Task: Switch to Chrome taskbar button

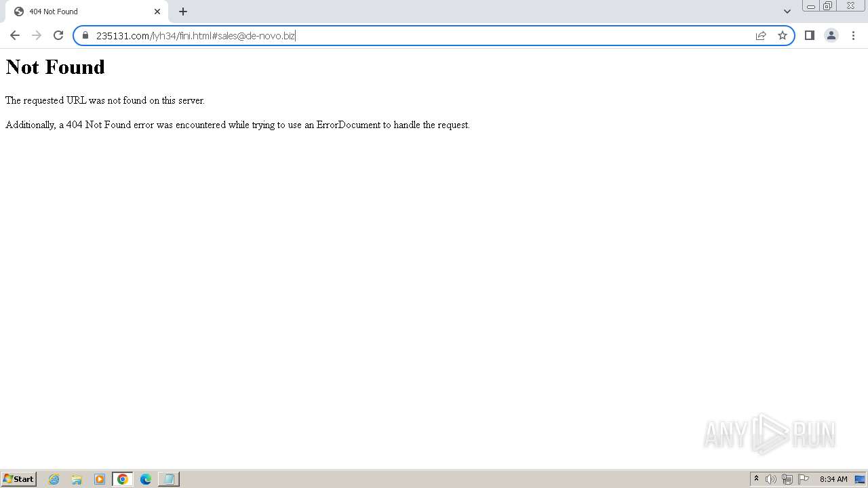Action: (123, 479)
